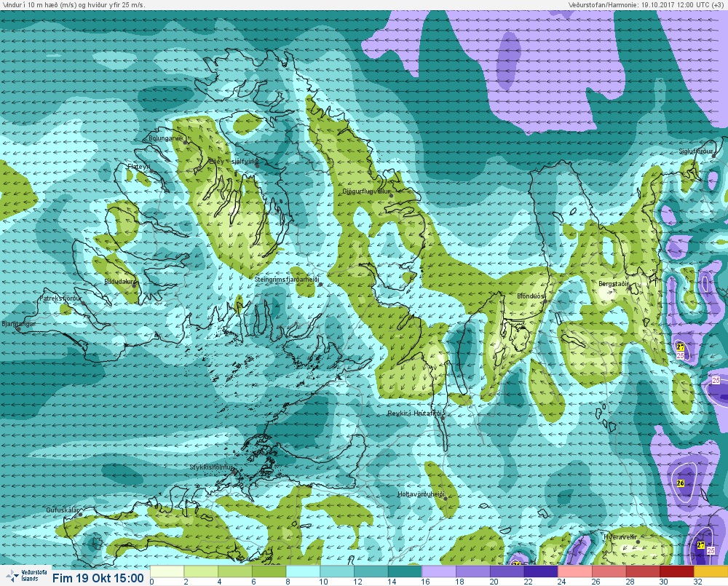The width and height of the screenshot is (728, 586).
Task: Click the Blönduós station label
Action: 531,296
